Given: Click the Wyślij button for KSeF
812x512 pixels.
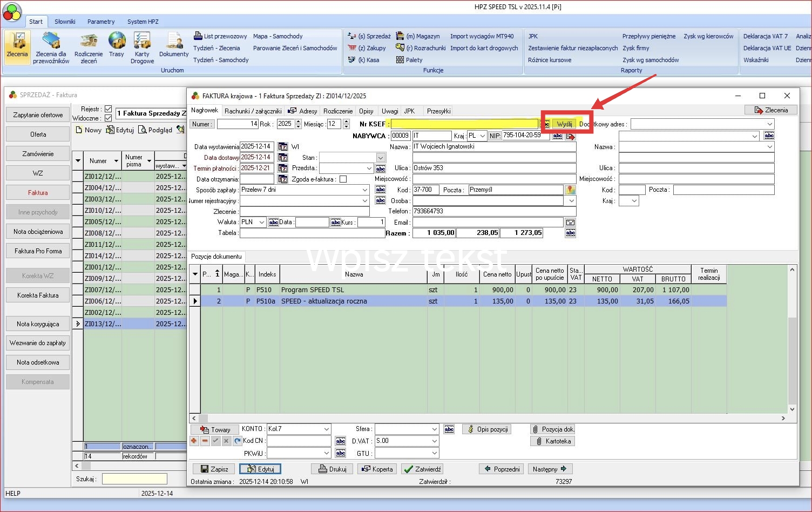Looking at the screenshot, I should pos(564,124).
